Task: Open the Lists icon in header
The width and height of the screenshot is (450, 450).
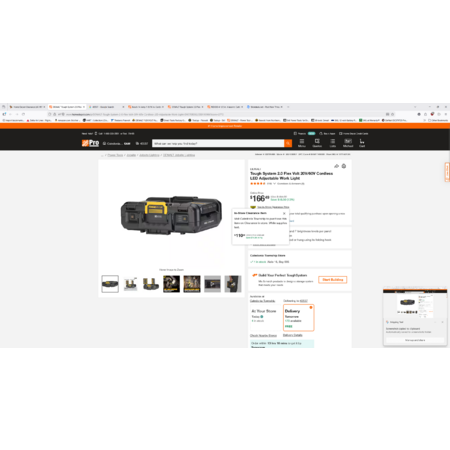Action: click(332, 143)
